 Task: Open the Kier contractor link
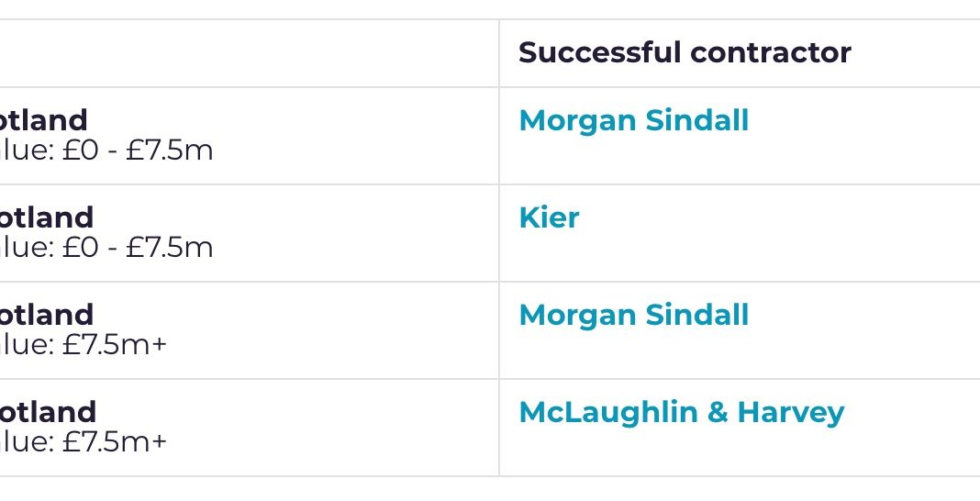[549, 217]
